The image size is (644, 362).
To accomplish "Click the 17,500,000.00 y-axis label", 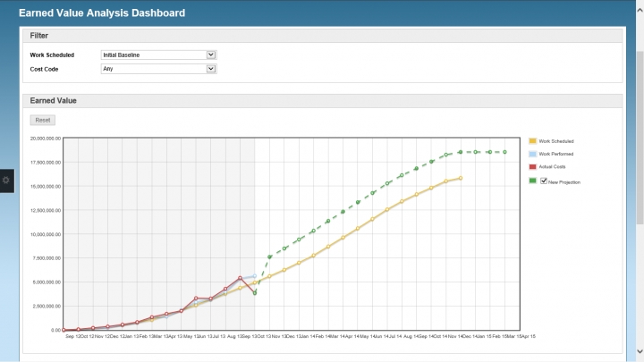I will pos(46,163).
